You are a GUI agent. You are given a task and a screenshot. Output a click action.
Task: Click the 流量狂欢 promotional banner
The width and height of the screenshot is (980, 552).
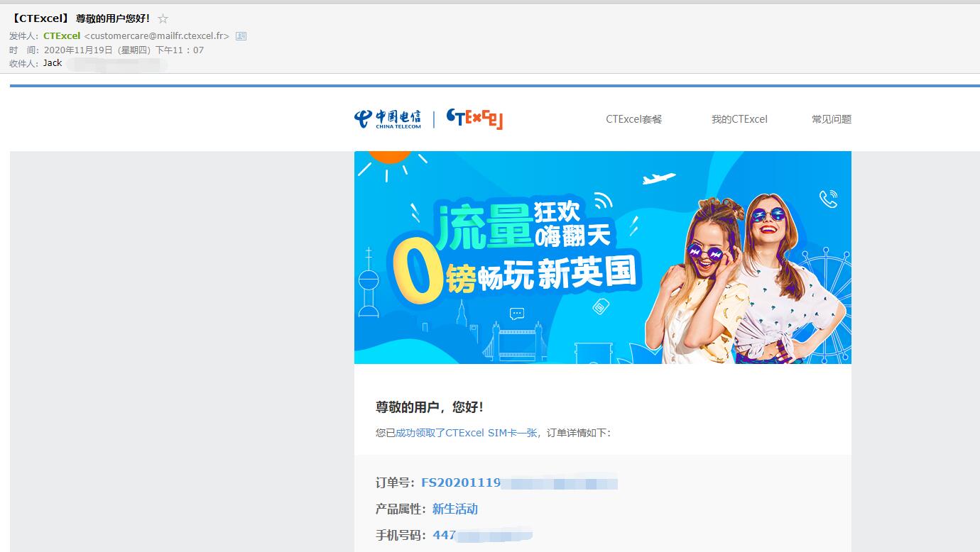point(603,258)
